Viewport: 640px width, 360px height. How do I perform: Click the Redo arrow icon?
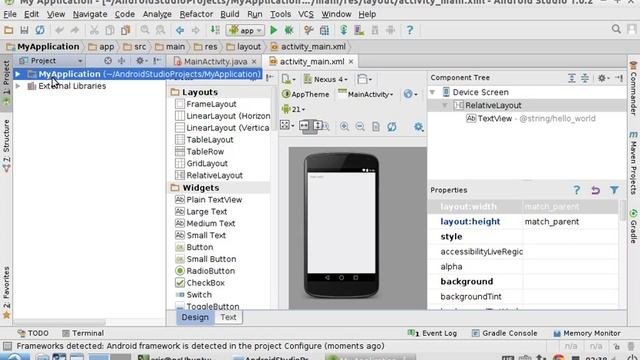pyautogui.click(x=75, y=30)
